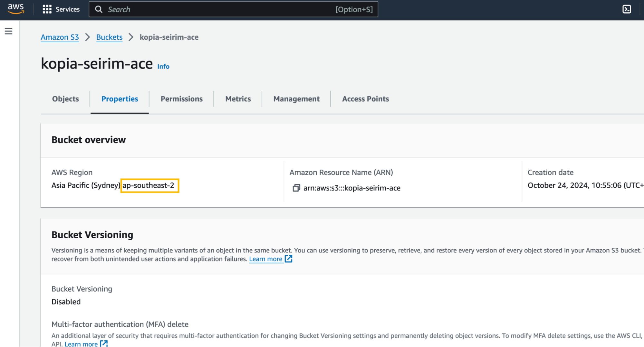Click the magnifier icon in search bar
This screenshot has width=644, height=347.
click(99, 9)
